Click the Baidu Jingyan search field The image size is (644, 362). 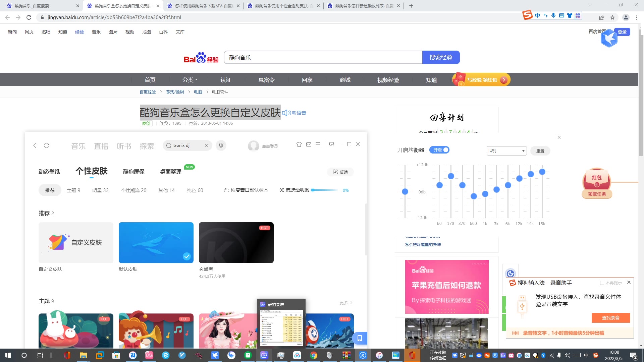(x=323, y=58)
